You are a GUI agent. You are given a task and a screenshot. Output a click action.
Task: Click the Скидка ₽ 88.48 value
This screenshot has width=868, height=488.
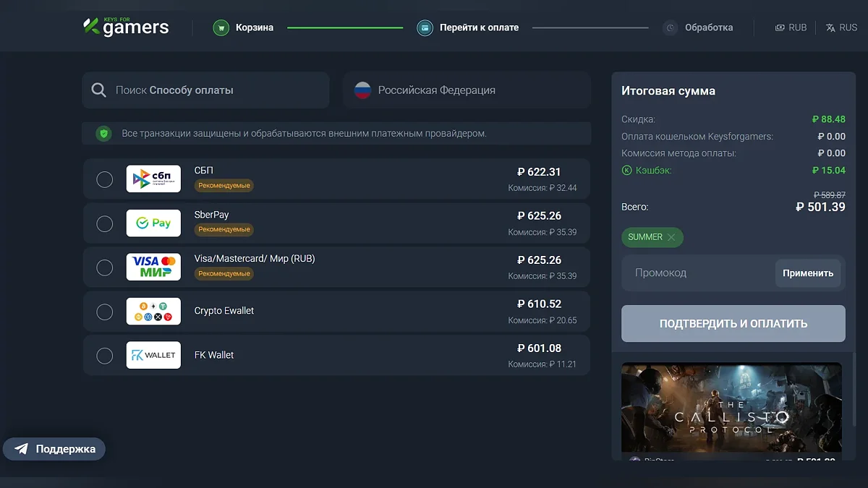pyautogui.click(x=829, y=119)
